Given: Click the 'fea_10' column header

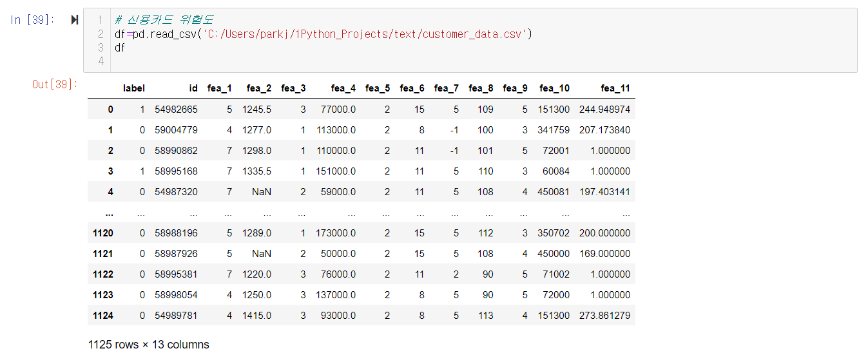Looking at the screenshot, I should pos(555,88).
